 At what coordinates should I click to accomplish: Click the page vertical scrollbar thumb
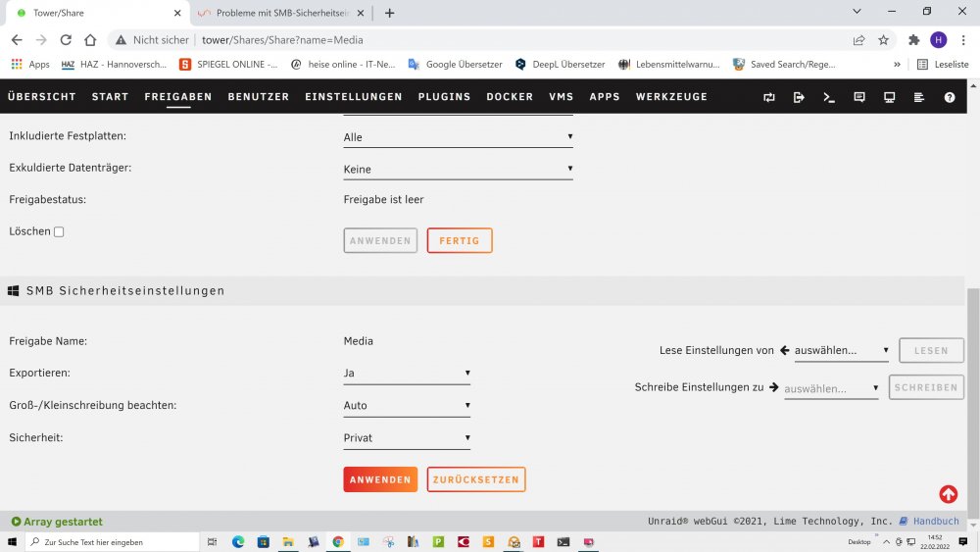(x=973, y=401)
